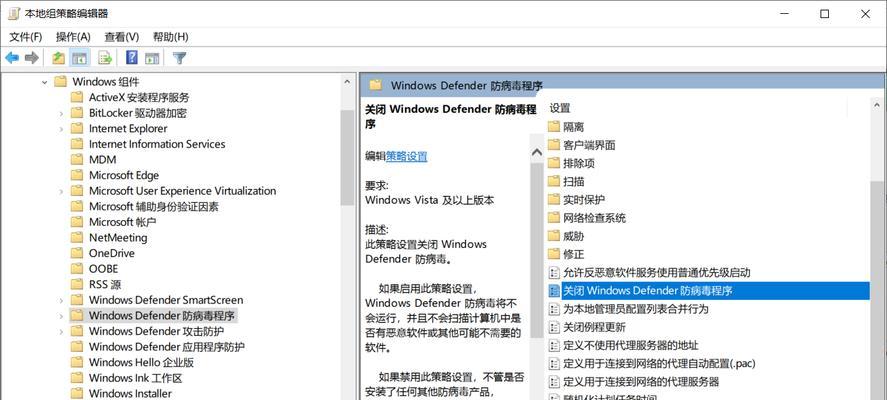Select the RSS 源 tree item
Screen dimensions: 887x400
[x=105, y=285]
